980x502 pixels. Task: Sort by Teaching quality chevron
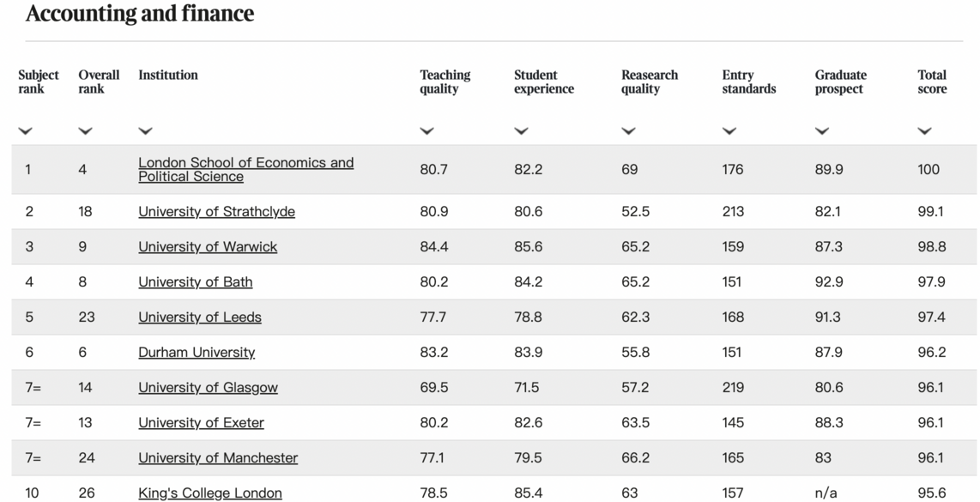pyautogui.click(x=426, y=131)
